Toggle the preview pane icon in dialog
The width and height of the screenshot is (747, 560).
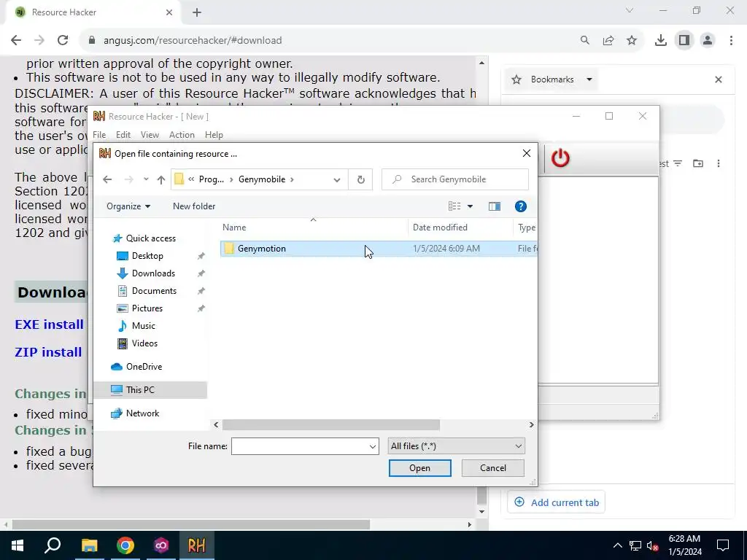[495, 206]
